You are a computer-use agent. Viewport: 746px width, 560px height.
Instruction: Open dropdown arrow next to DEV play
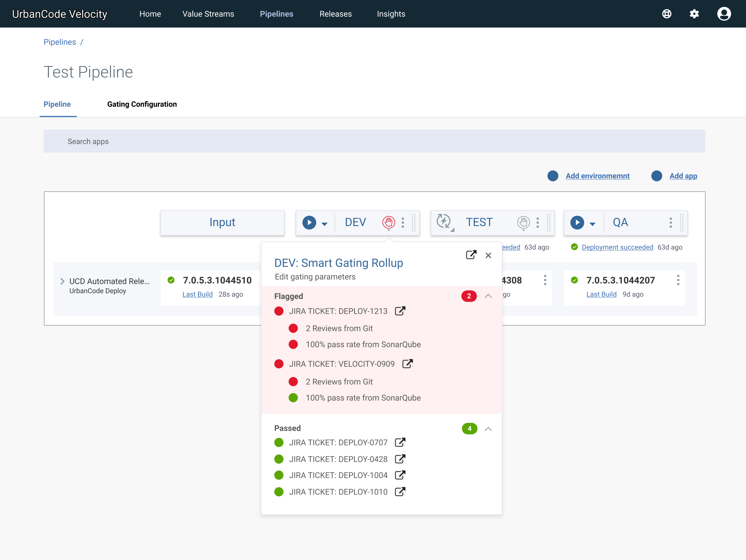click(x=325, y=224)
